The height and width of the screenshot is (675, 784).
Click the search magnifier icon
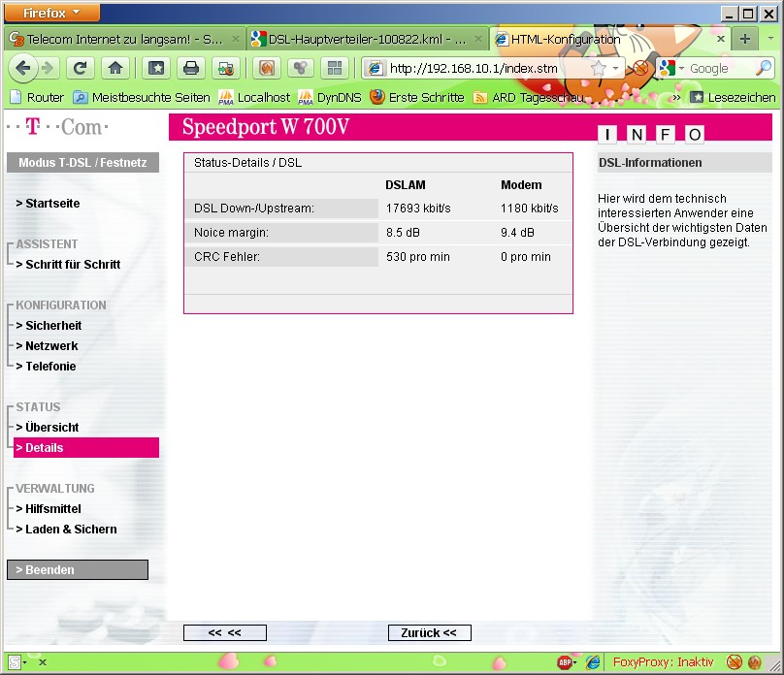click(x=764, y=68)
